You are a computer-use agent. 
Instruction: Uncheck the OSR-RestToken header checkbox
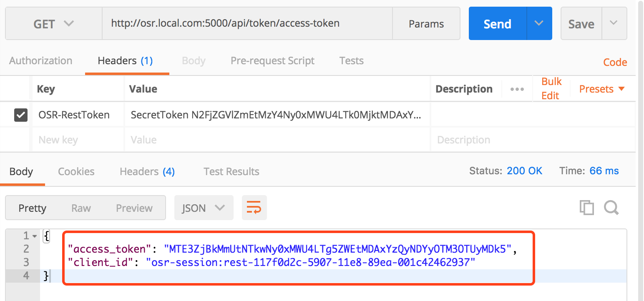tap(21, 115)
